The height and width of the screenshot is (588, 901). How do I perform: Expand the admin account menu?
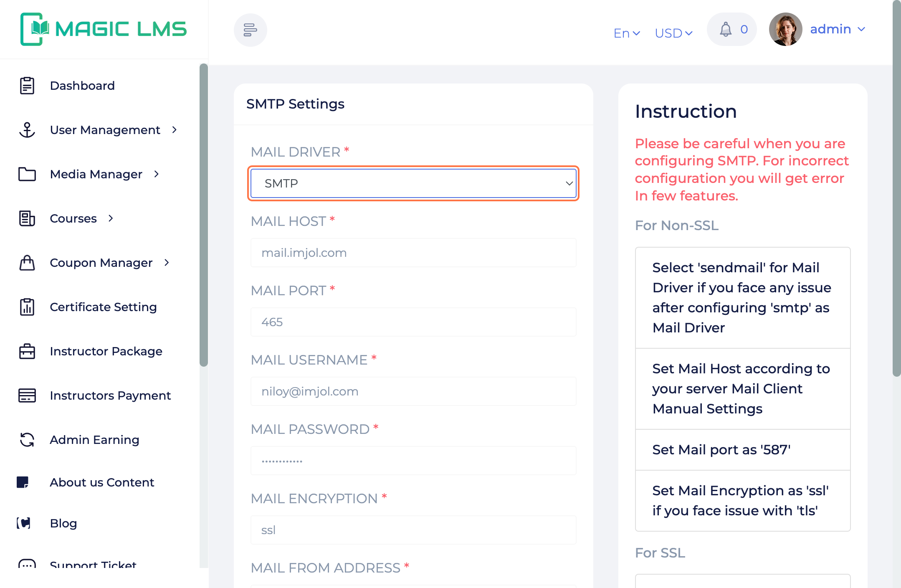pos(838,29)
